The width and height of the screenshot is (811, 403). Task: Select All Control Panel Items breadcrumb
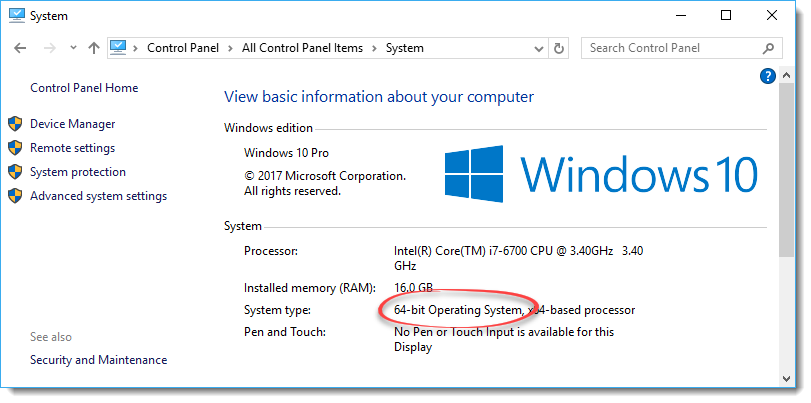(303, 48)
